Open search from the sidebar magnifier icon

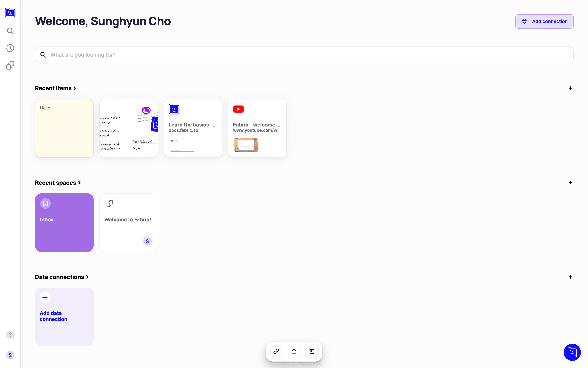pos(10,31)
